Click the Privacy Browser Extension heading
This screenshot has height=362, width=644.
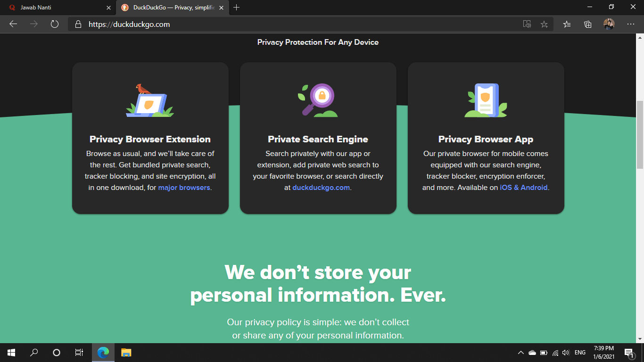(x=150, y=139)
